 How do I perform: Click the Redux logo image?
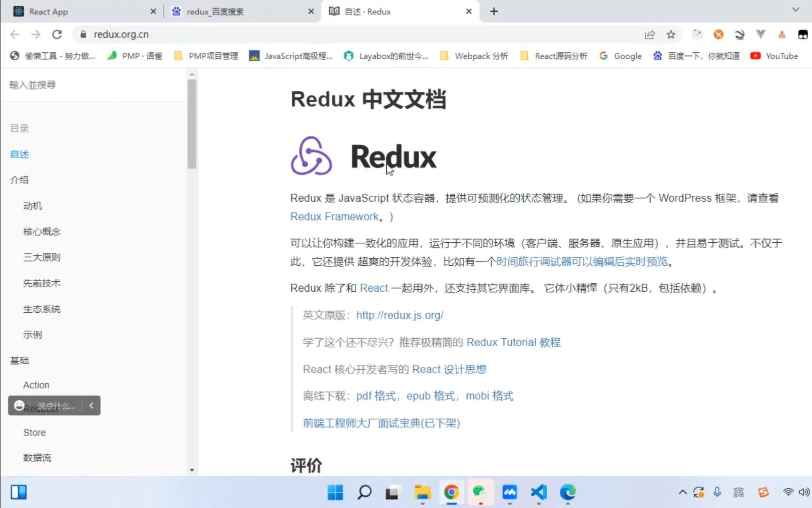(364, 156)
